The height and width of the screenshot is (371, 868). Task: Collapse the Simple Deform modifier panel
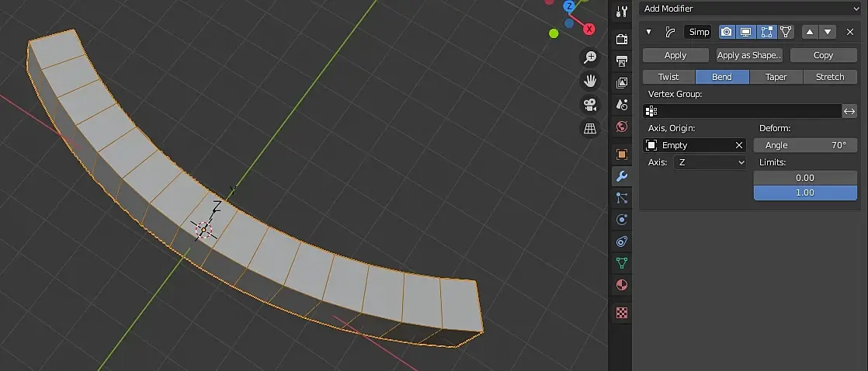[649, 32]
